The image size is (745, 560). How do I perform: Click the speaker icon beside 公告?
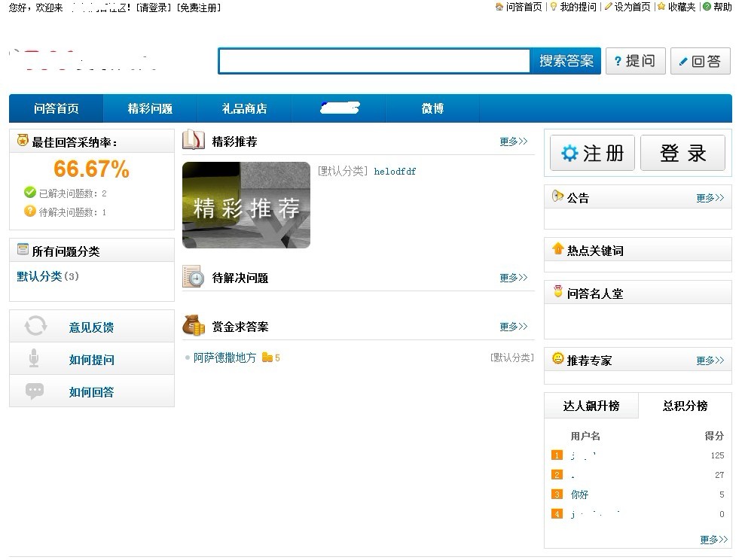point(557,196)
